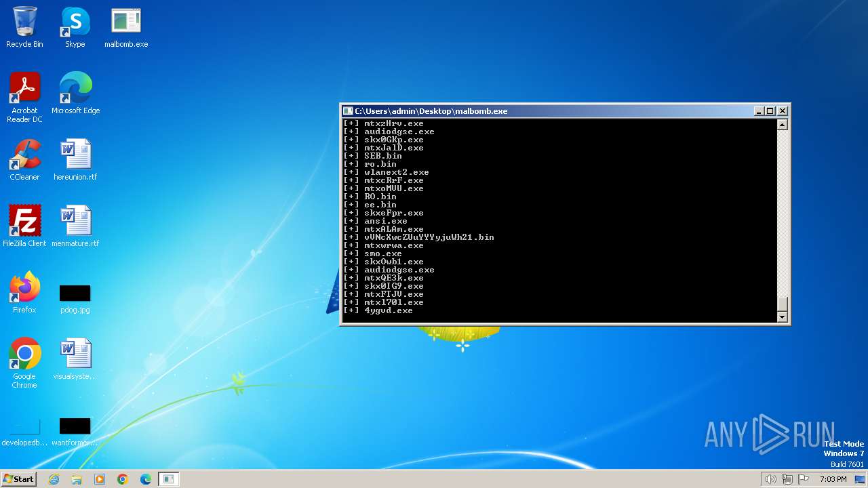Screen dimensions: 868x488
Task: Select the Recycle Bin desktop icon
Action: (x=24, y=27)
